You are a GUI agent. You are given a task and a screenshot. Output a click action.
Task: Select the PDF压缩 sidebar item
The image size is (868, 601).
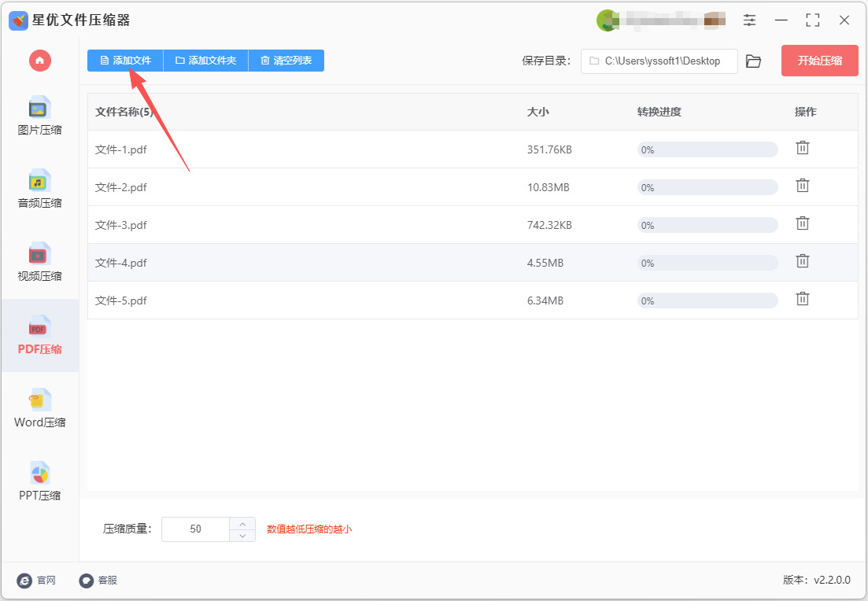(x=40, y=335)
